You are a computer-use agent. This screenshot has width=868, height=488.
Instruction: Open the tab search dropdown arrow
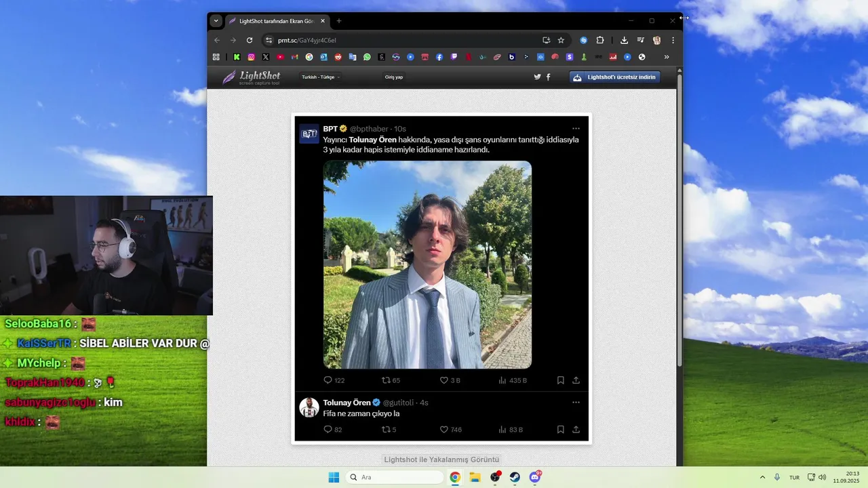(216, 21)
